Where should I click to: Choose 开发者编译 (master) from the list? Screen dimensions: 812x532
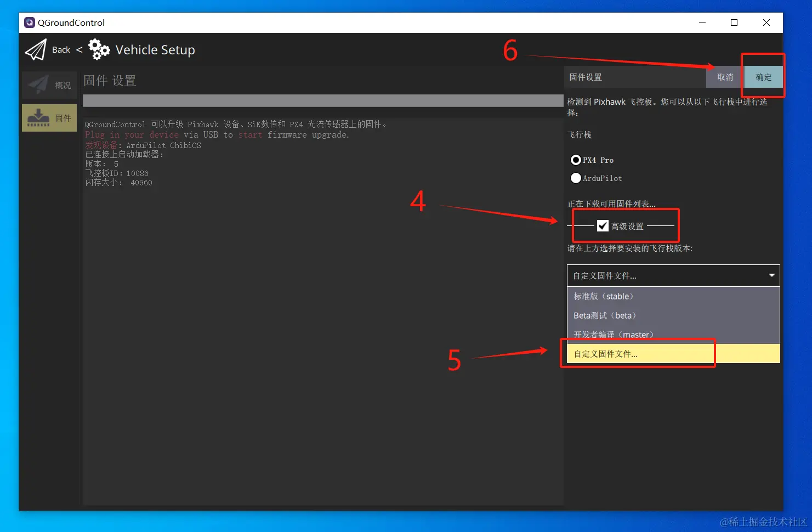click(673, 335)
